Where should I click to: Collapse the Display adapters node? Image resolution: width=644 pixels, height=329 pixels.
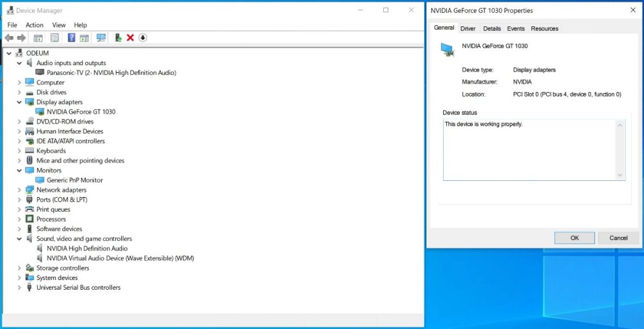(x=19, y=102)
